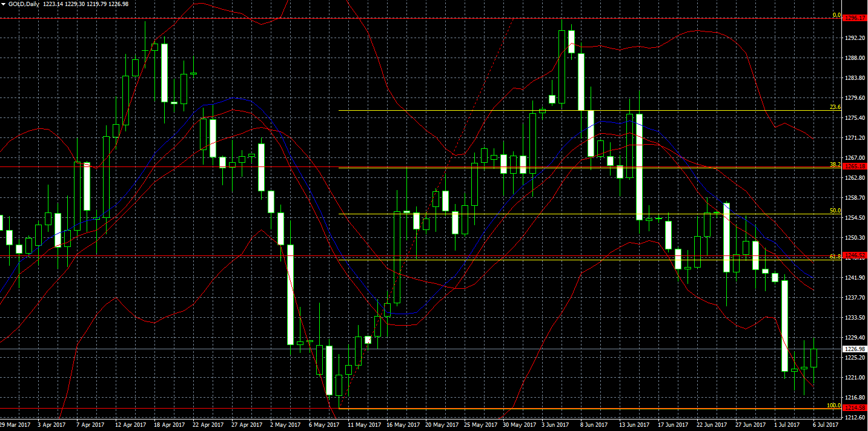
Task: Select the last candlestick on the chart
Action: pos(813,358)
